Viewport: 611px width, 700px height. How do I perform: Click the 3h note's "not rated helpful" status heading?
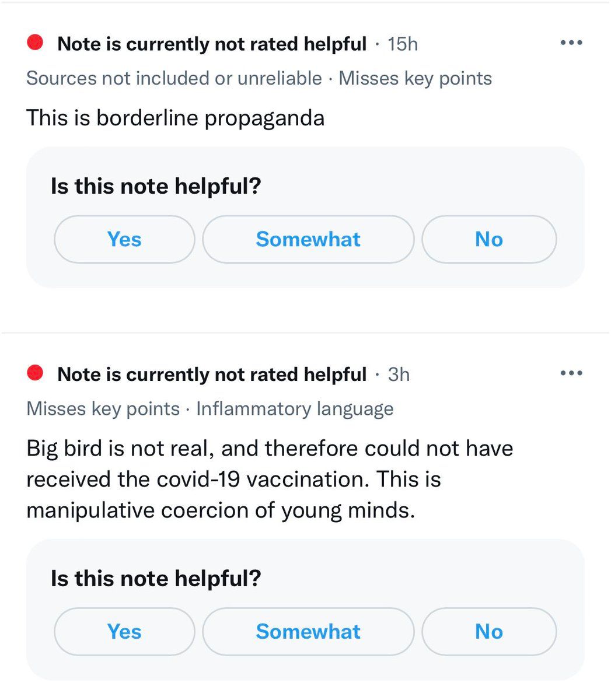pyautogui.click(x=212, y=374)
